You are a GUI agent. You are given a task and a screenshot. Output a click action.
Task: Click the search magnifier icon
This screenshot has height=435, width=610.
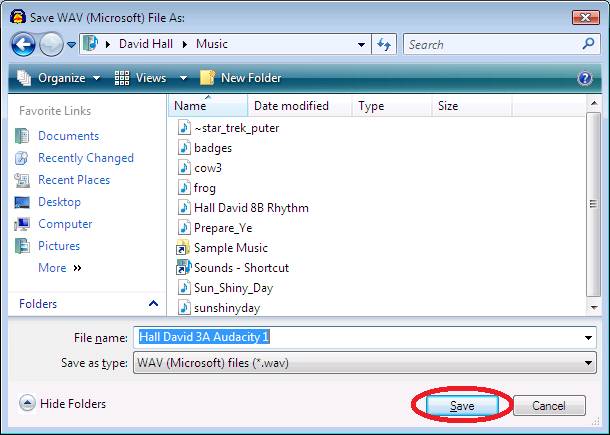(588, 44)
